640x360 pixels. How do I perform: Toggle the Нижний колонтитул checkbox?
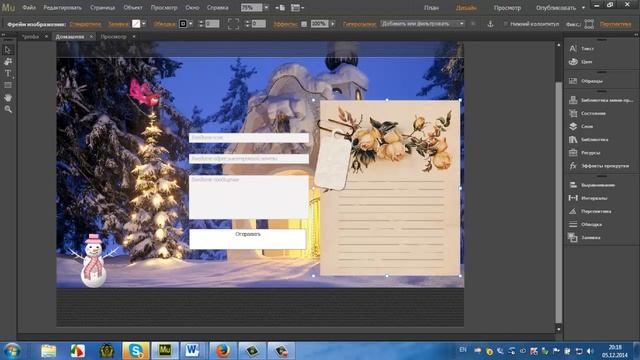click(506, 24)
